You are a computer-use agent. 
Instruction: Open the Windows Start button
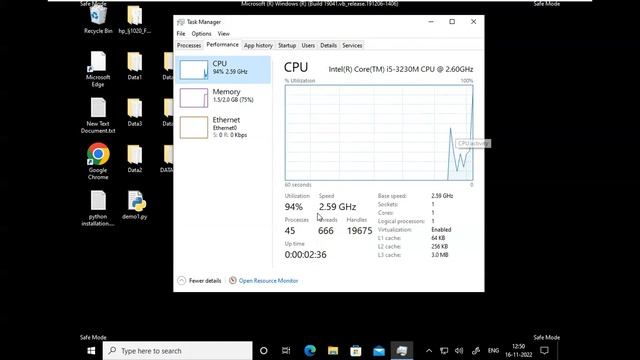[x=91, y=351]
